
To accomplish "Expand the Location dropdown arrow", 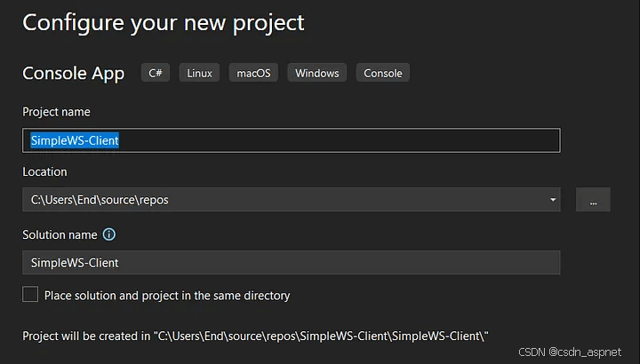I will coord(553,200).
